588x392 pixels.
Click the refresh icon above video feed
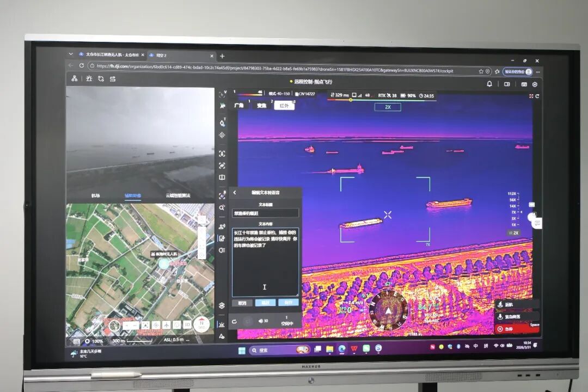(x=537, y=96)
